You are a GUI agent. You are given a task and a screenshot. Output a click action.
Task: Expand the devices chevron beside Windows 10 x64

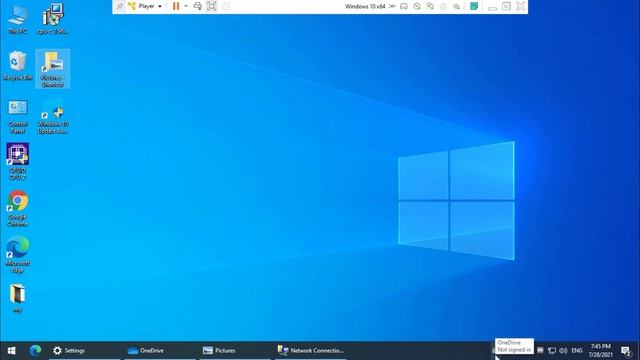tap(392, 6)
